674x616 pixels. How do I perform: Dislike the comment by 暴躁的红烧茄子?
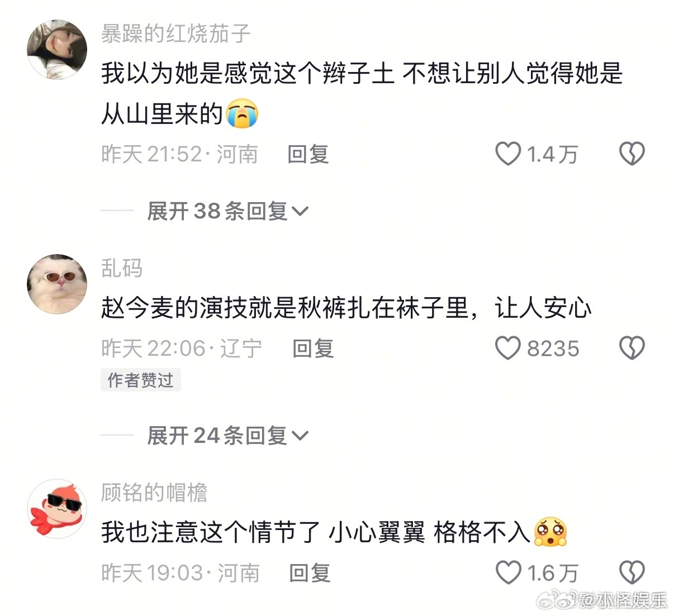[632, 154]
